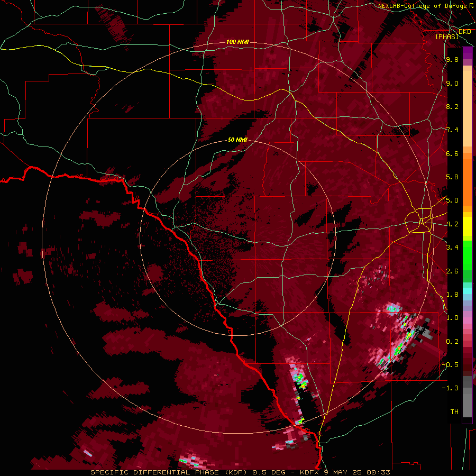Click the Specific Differential Phase caption text
Image resolution: width=476 pixels, height=476 pixels.
(240, 472)
